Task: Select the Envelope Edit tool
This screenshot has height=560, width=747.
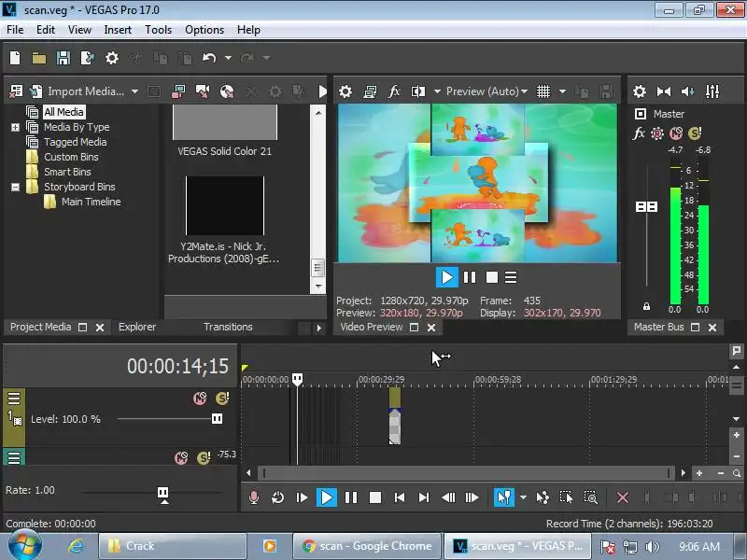Action: tap(543, 498)
